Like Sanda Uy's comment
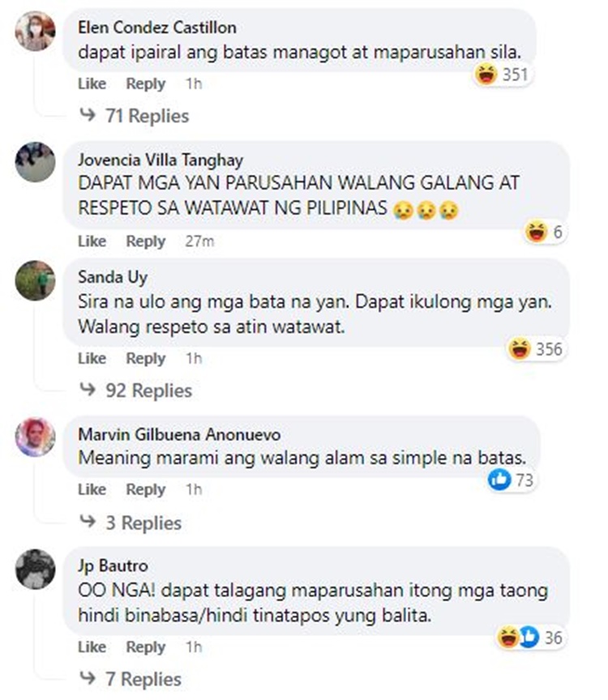 pyautogui.click(x=92, y=358)
